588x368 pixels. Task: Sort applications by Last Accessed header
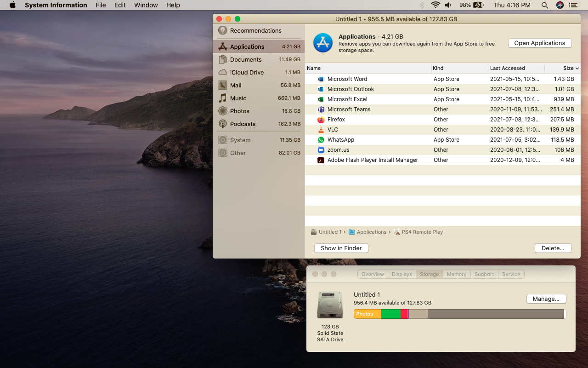click(507, 68)
